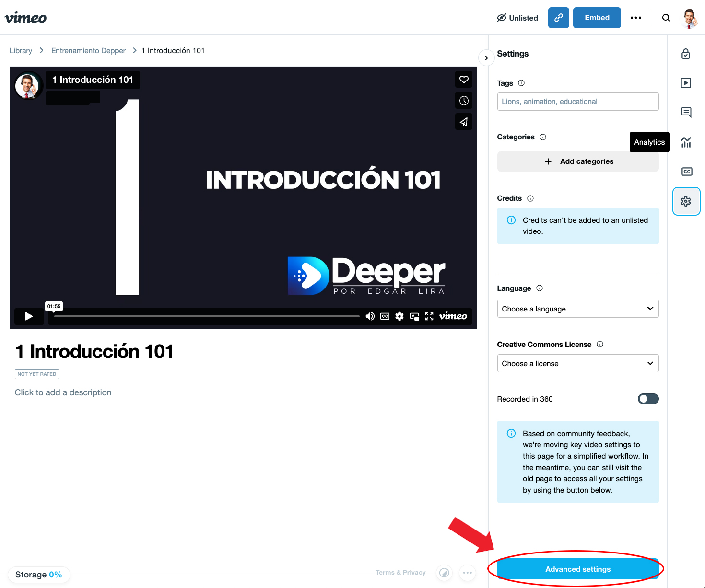Mute the player volume speaker icon
The width and height of the screenshot is (705, 588).
pos(370,316)
